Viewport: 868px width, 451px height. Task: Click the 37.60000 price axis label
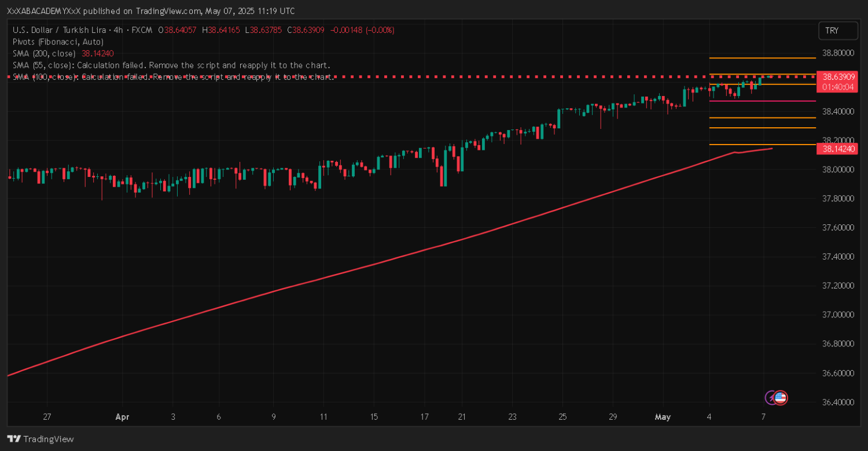point(838,227)
